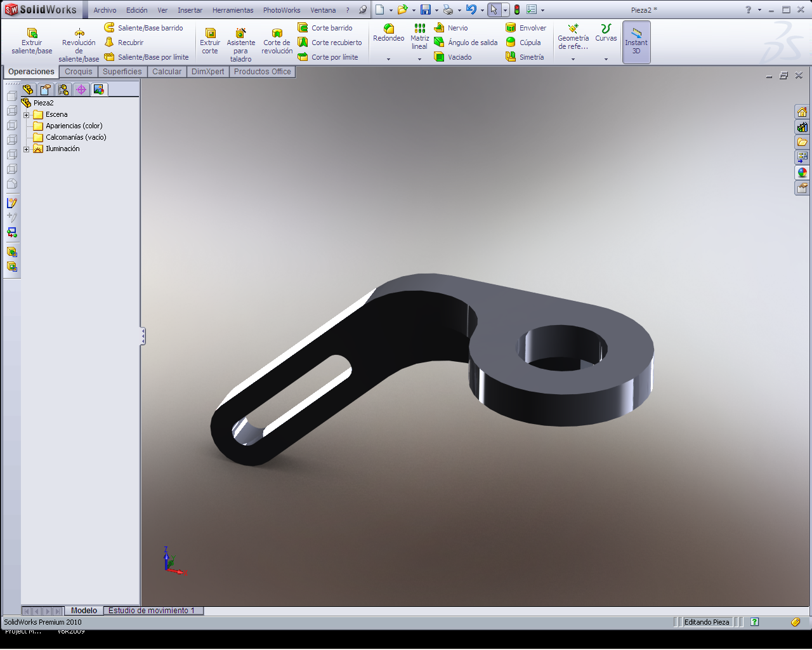Open the Undo history dropdown arrow
This screenshot has height=650, width=812.
point(482,10)
